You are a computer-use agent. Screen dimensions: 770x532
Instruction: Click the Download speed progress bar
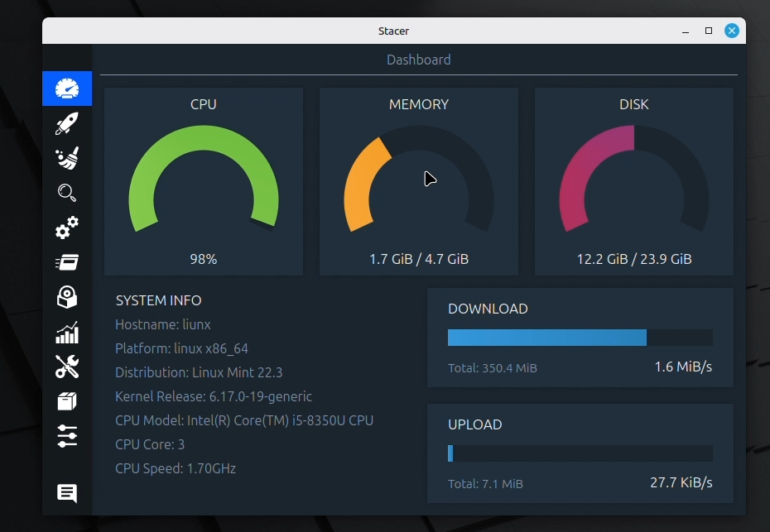pyautogui.click(x=580, y=338)
